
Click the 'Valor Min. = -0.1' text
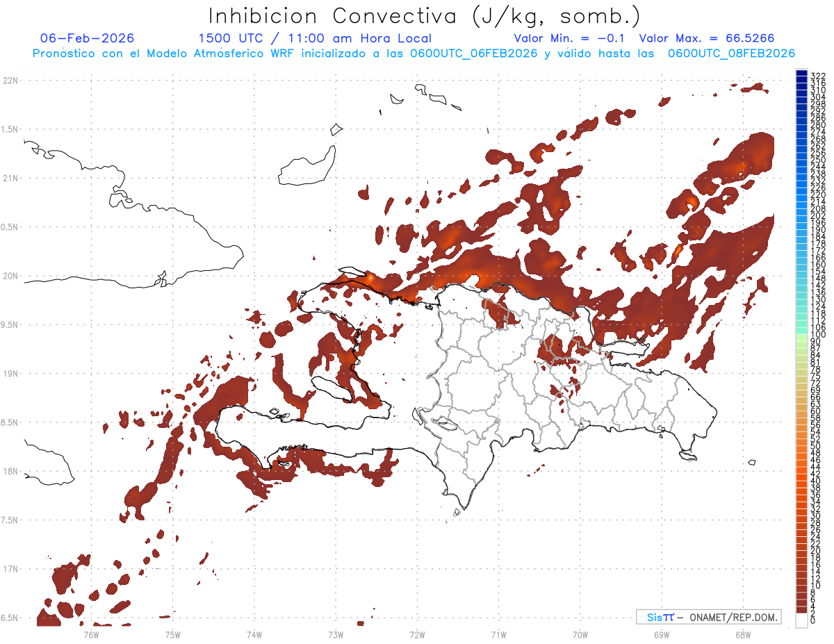tap(569, 38)
